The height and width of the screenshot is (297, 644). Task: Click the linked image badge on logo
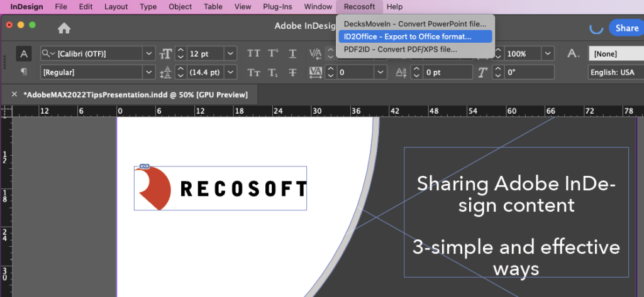click(x=144, y=166)
